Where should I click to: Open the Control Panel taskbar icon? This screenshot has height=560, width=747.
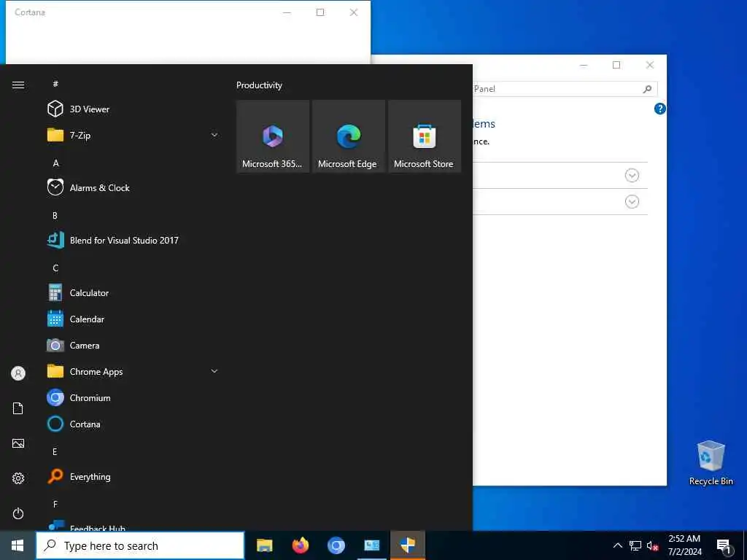tap(372, 545)
